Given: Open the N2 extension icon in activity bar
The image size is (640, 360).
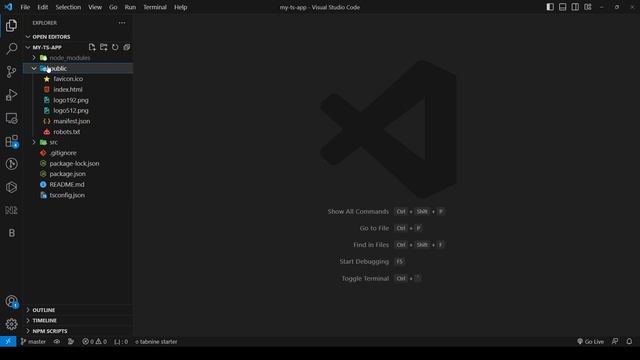Looking at the screenshot, I should click(x=11, y=210).
